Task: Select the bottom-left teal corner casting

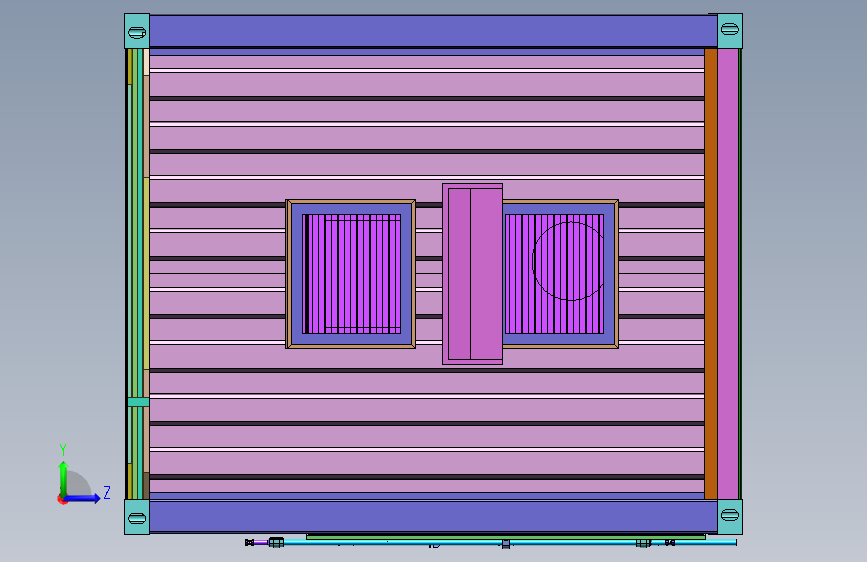Action: [x=137, y=517]
